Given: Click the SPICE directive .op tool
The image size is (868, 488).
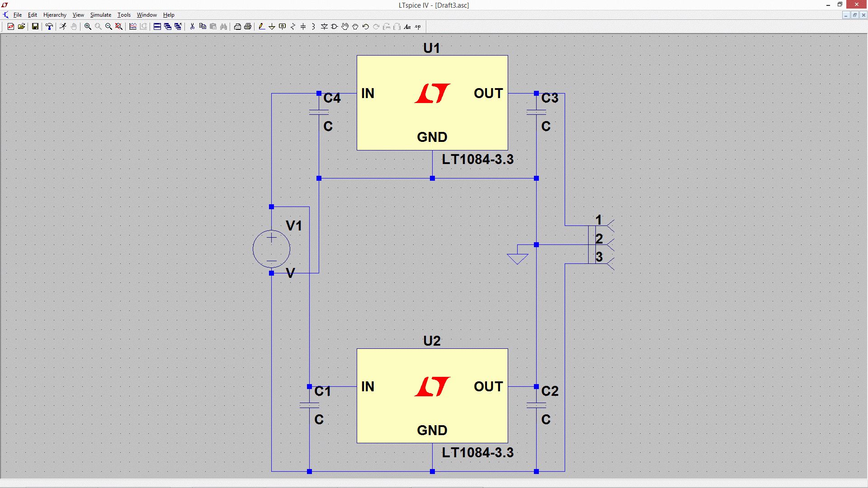Looking at the screenshot, I should [x=418, y=27].
